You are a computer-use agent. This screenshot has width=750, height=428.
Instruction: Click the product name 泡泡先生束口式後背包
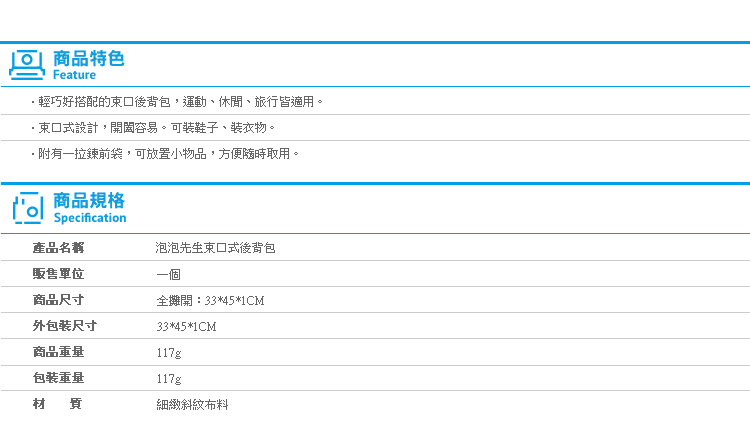[210, 248]
